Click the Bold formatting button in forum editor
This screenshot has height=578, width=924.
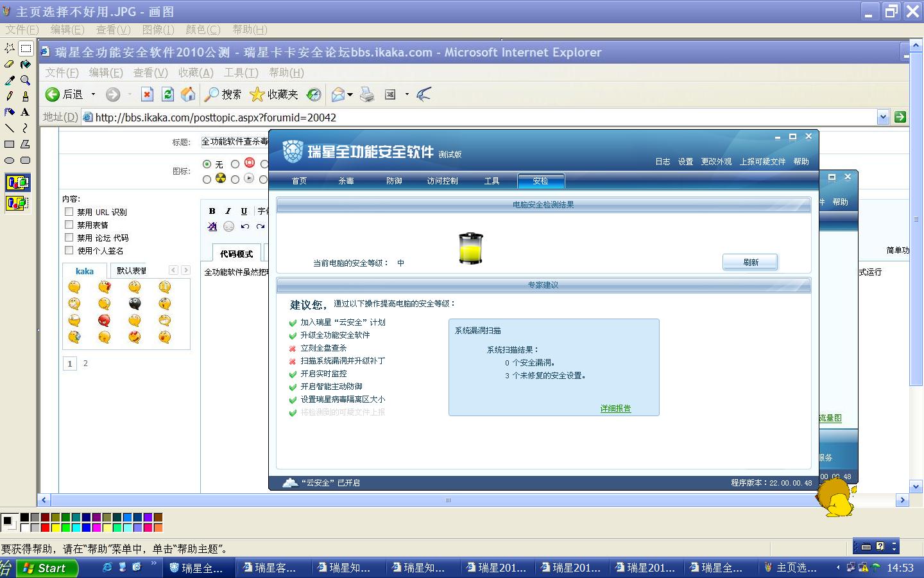(x=212, y=211)
